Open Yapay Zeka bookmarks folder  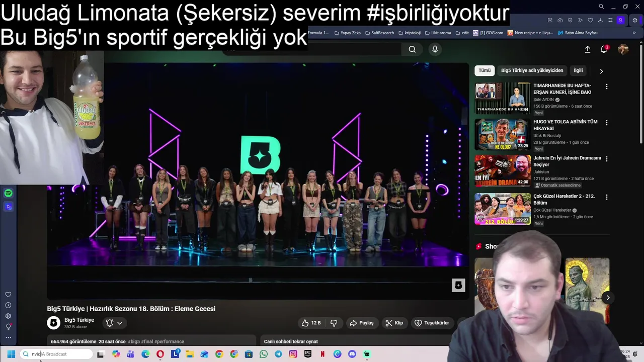point(347,33)
